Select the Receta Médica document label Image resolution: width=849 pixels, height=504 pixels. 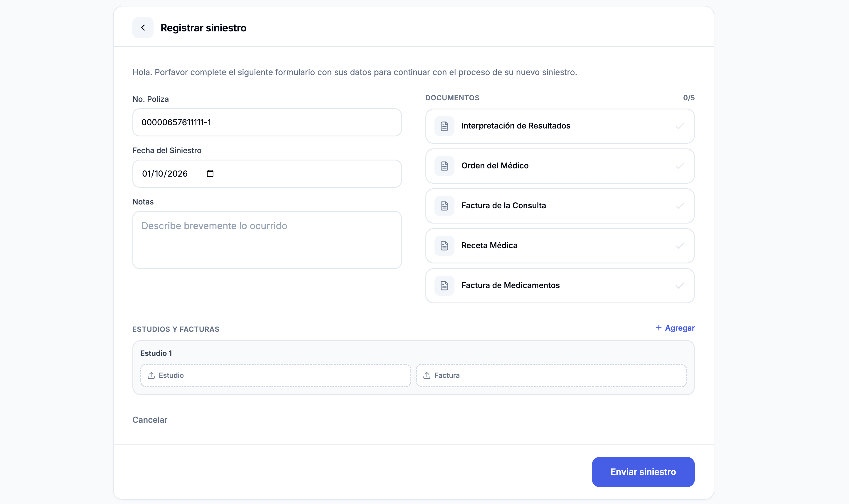[489, 245]
